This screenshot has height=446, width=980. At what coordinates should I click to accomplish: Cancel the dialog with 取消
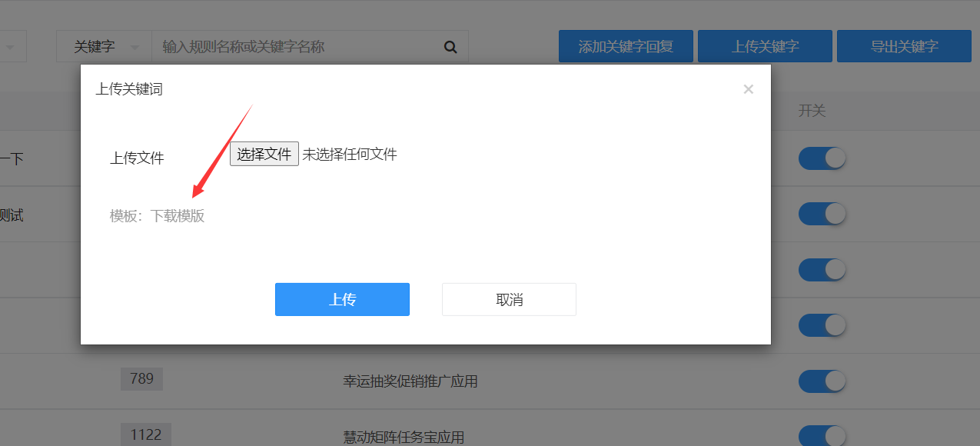pyautogui.click(x=509, y=299)
